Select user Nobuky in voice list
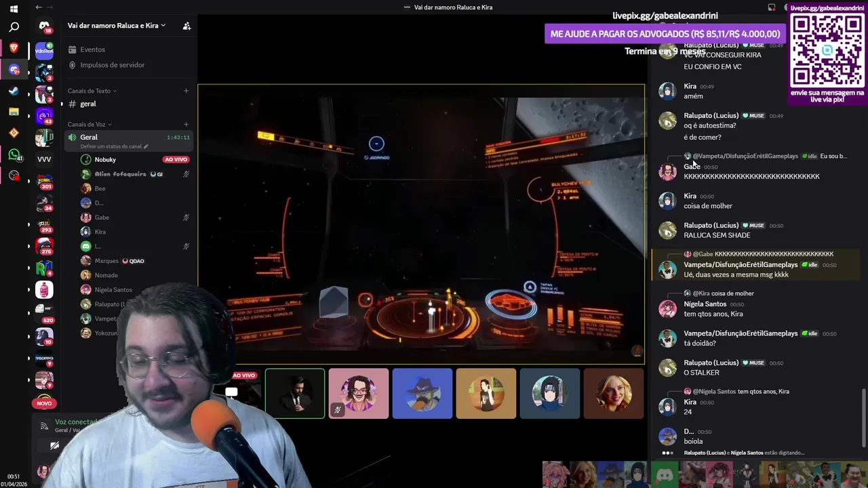Image resolution: width=868 pixels, height=488 pixels. [105, 159]
